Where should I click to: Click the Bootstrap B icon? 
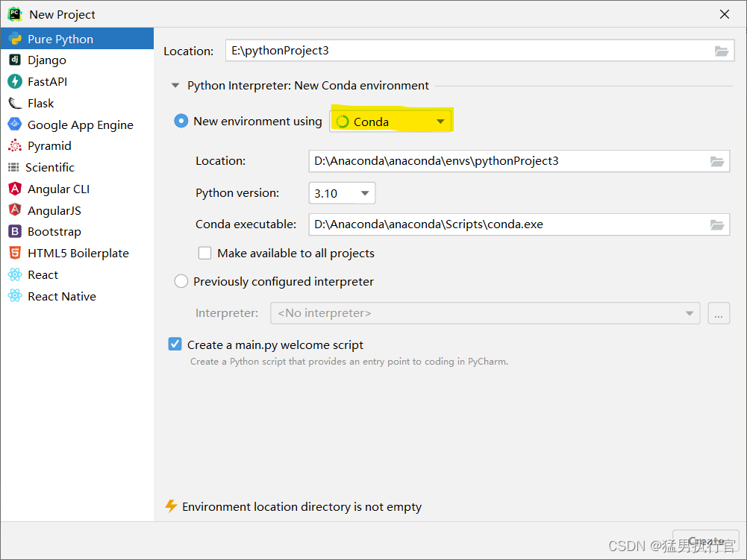[x=15, y=231]
